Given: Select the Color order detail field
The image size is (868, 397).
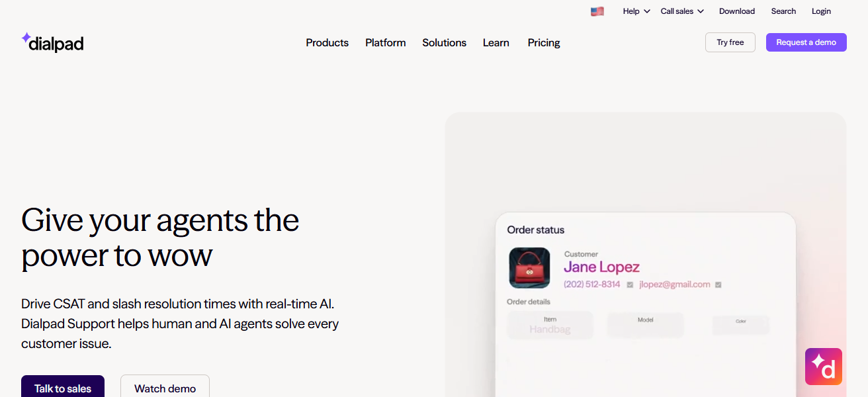Looking at the screenshot, I should point(741,325).
